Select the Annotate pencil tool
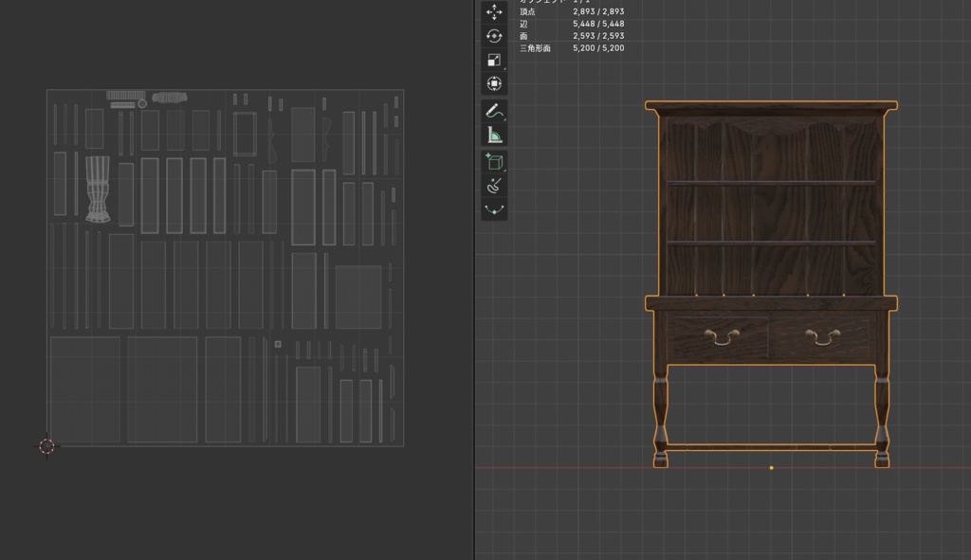971x560 pixels. [494, 111]
